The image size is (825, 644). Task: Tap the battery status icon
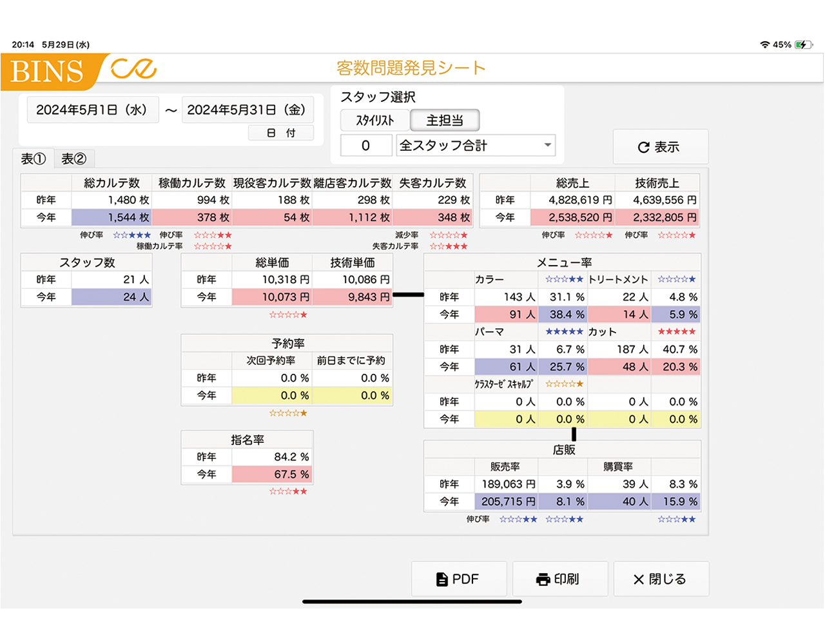click(804, 44)
